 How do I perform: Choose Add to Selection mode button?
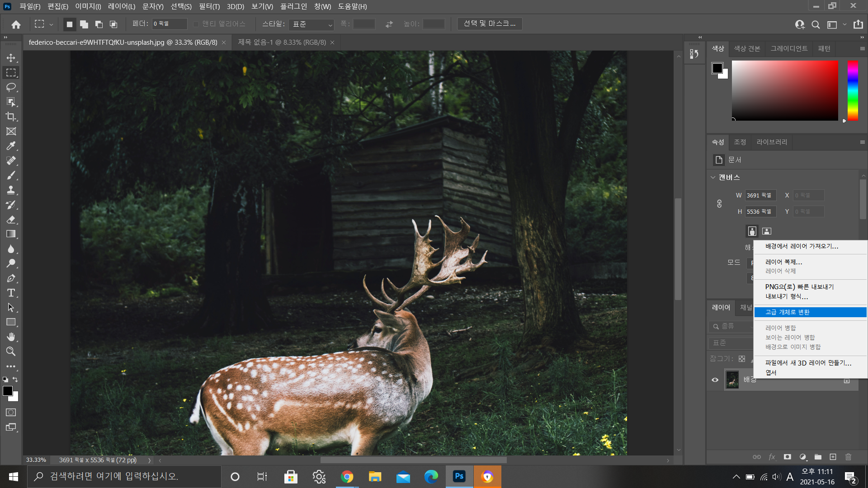click(x=84, y=24)
